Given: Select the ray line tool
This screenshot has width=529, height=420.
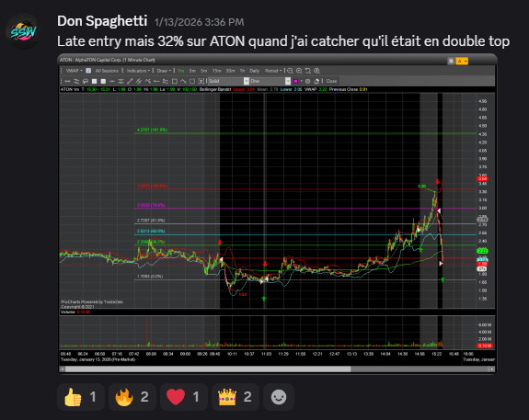Looking at the screenshot, I should coord(156,81).
